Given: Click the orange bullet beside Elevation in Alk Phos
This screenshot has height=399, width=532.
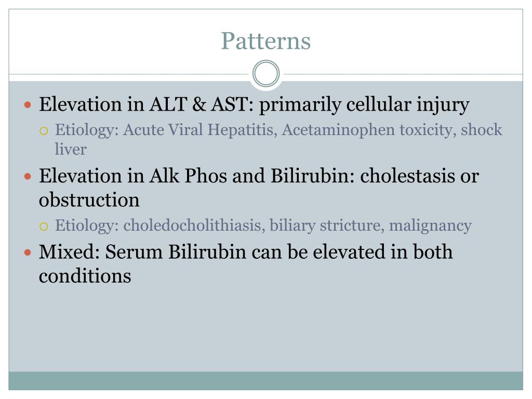Looking at the screenshot, I should click(28, 177).
